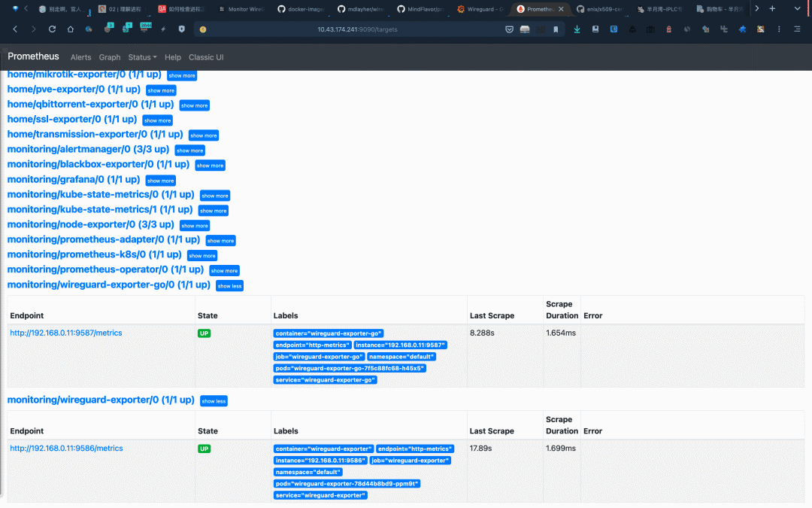Click the URL address bar
The height and width of the screenshot is (508, 812).
[x=357, y=29]
